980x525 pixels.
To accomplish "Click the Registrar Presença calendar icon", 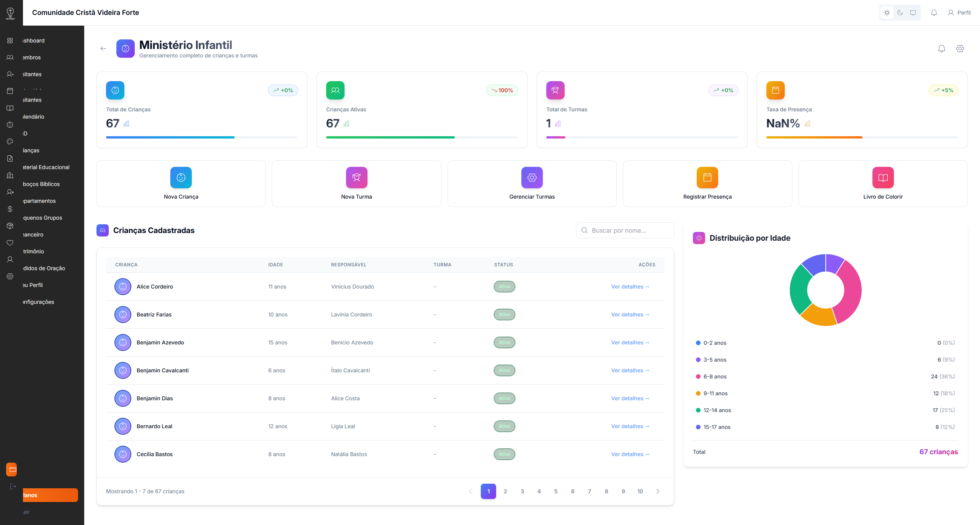I will (707, 178).
